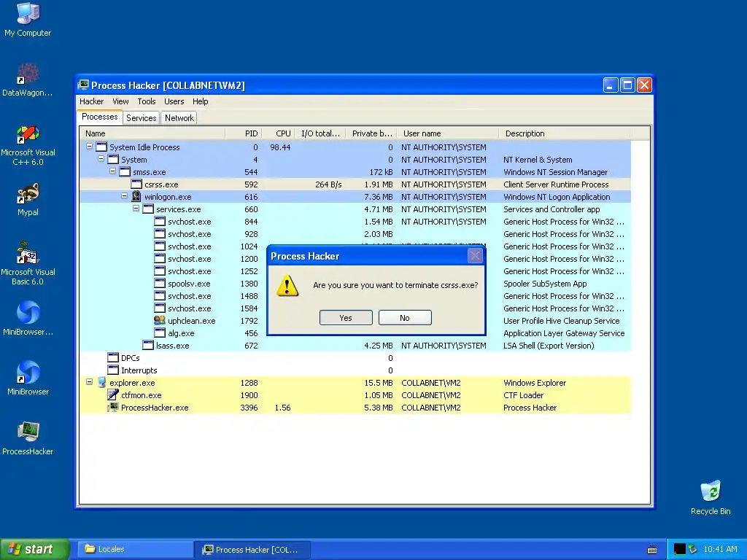
Task: Open the View menu
Action: [x=120, y=101]
